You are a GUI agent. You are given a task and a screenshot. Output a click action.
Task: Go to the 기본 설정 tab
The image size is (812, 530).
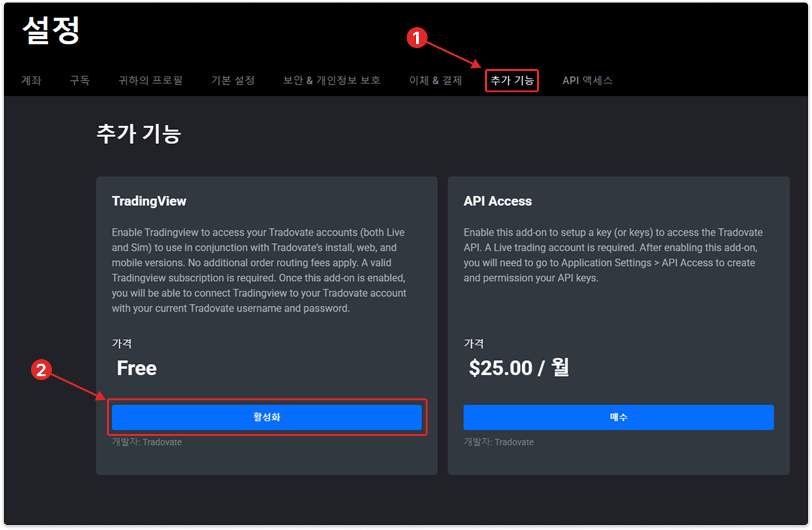(x=233, y=80)
